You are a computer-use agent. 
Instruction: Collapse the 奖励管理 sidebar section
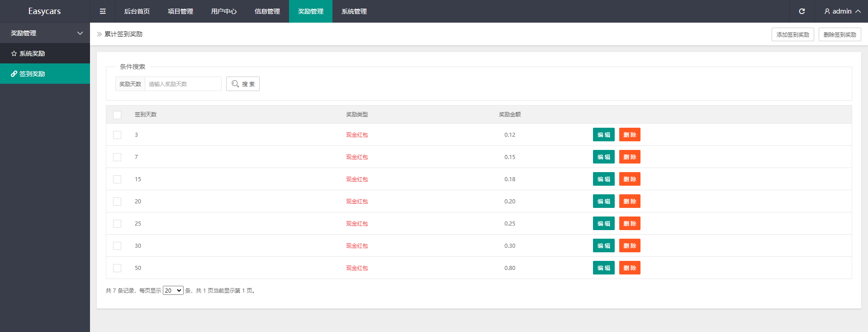(80, 33)
